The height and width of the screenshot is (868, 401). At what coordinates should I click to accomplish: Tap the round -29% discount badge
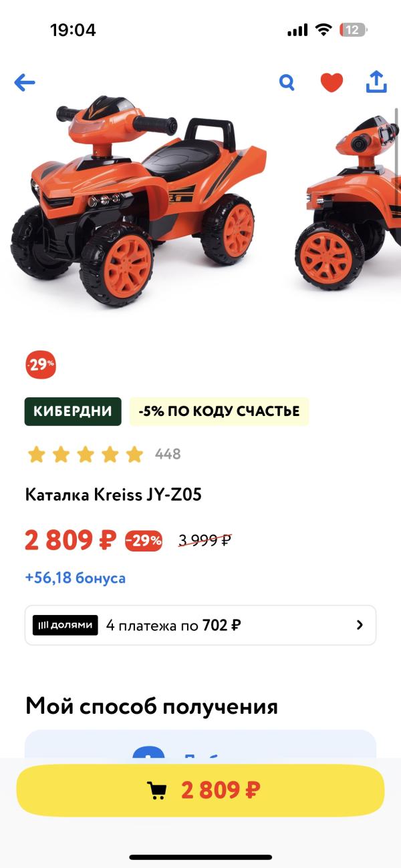[41, 365]
